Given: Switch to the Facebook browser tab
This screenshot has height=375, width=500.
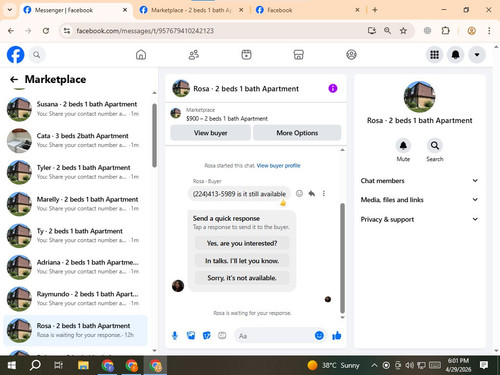Looking at the screenshot, I should click(307, 10).
